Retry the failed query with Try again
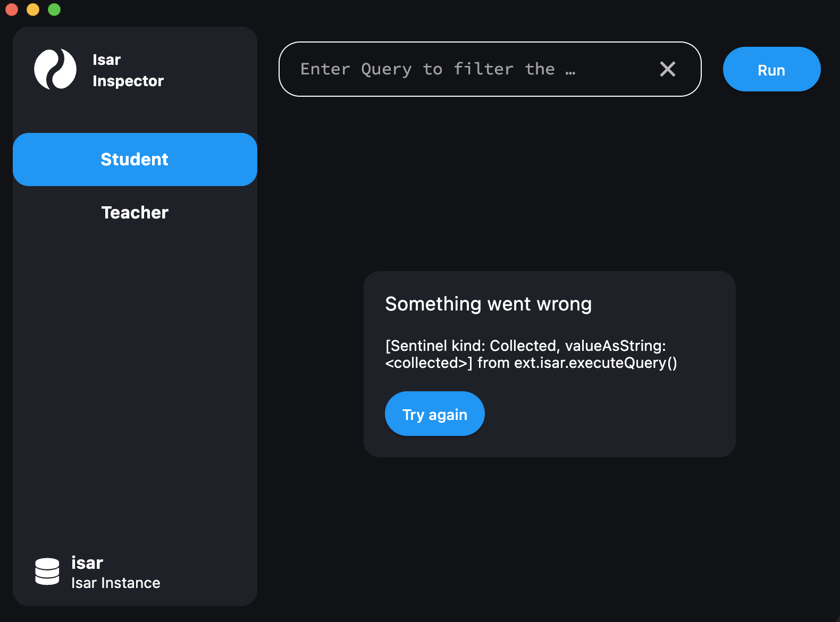This screenshot has width=840, height=622. [x=434, y=414]
